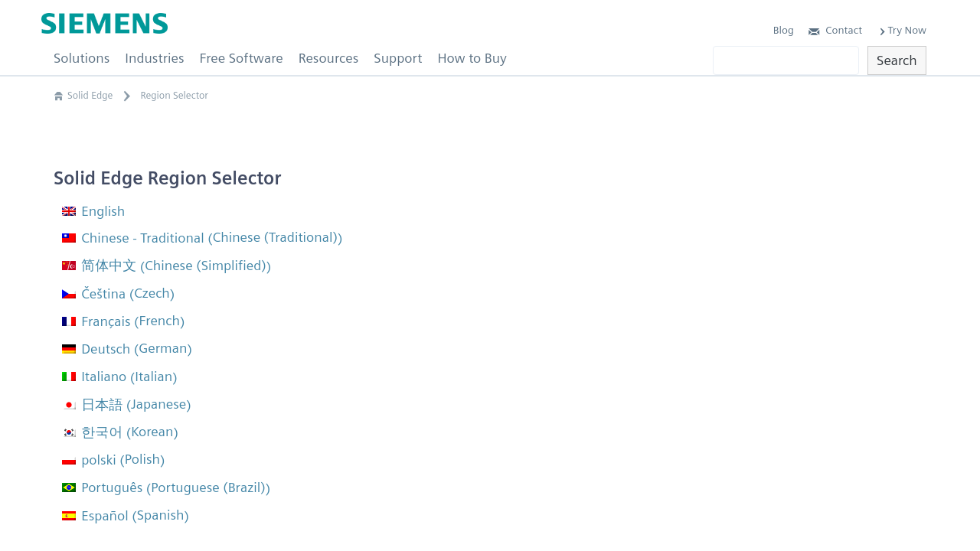Click the Siemens logo

point(105,24)
